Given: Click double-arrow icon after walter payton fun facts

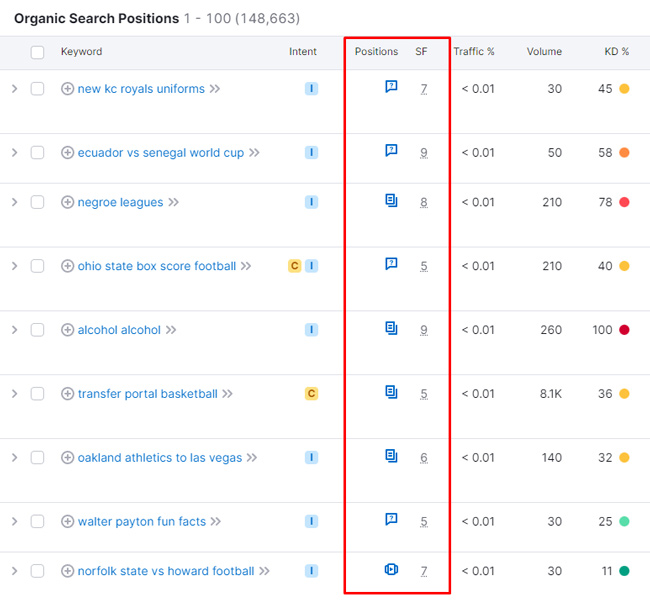Looking at the screenshot, I should (216, 521).
